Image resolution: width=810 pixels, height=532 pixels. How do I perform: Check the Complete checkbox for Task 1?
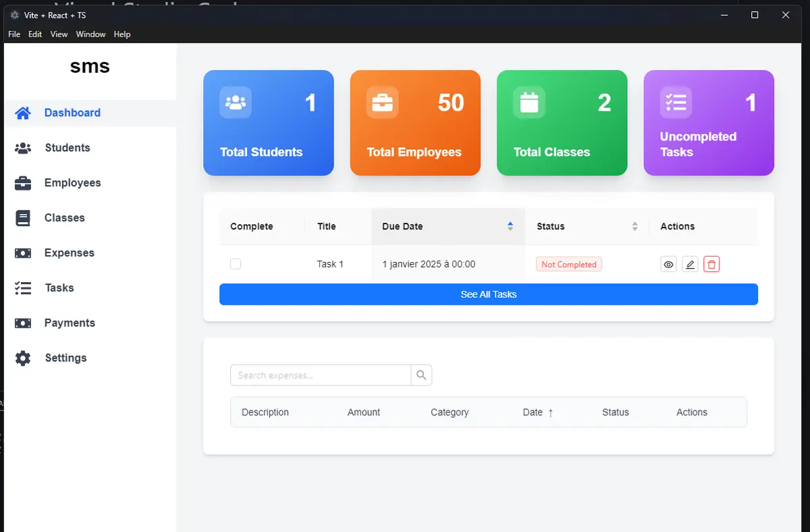(235, 264)
